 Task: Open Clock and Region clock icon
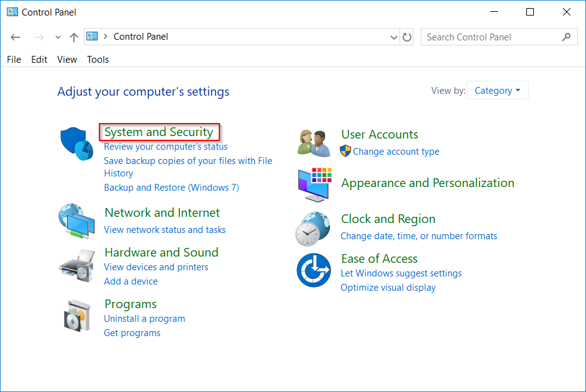tap(314, 228)
